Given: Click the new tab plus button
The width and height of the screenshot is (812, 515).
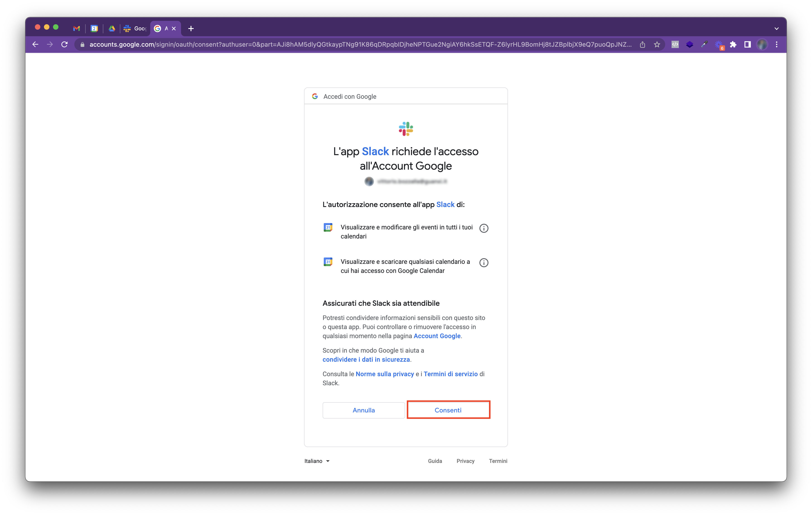Looking at the screenshot, I should click(x=191, y=29).
